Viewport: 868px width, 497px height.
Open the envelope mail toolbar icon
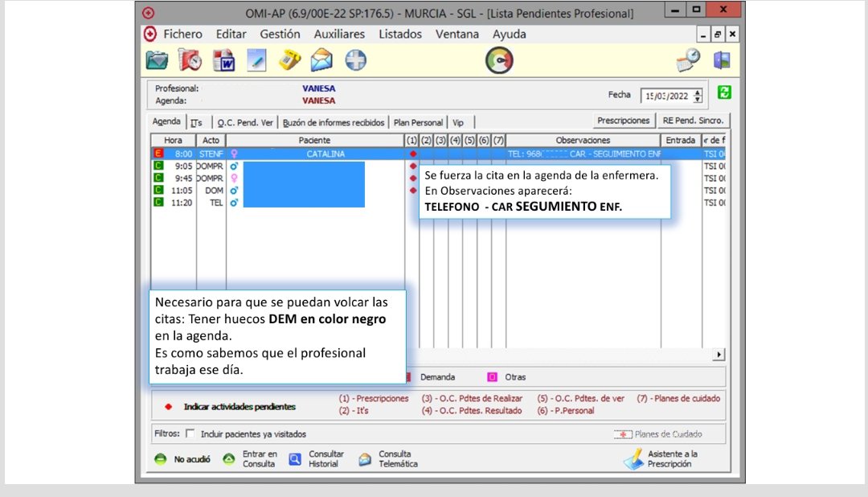(321, 60)
